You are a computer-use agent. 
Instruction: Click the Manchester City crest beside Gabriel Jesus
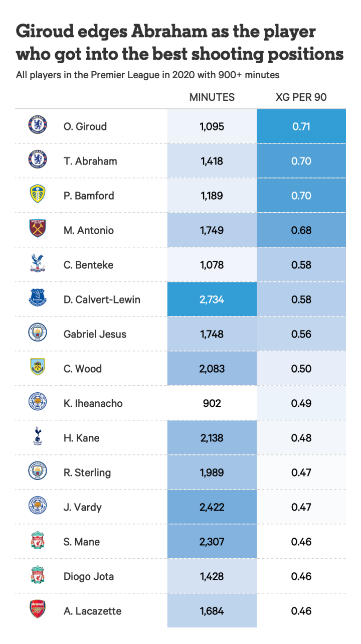click(38, 333)
